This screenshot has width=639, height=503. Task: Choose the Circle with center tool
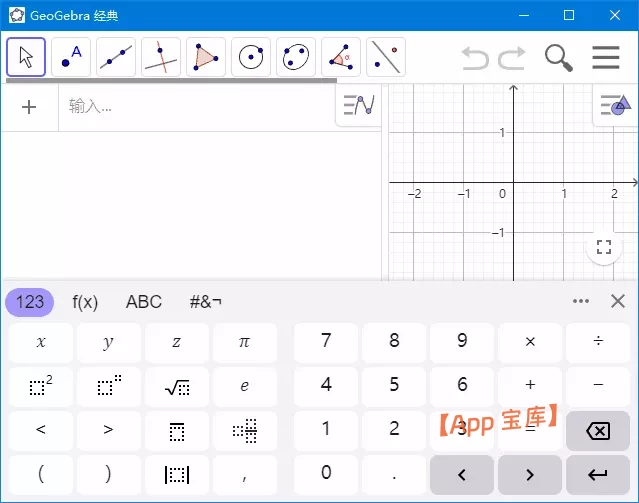[x=251, y=57]
